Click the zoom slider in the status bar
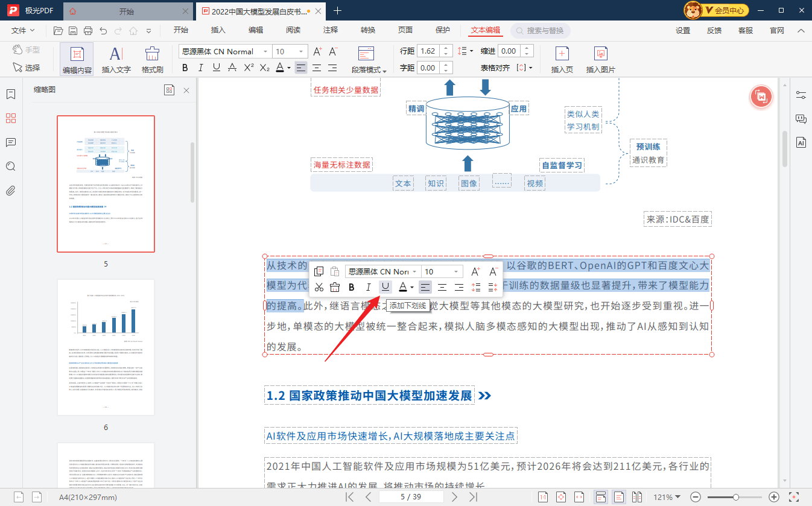Viewport: 812px width, 506px height. click(735, 497)
